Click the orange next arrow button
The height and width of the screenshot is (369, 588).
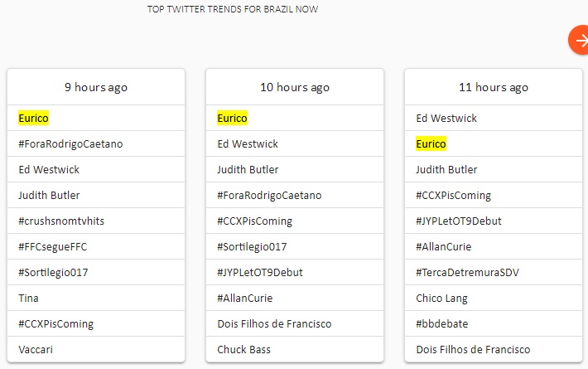[x=579, y=40]
